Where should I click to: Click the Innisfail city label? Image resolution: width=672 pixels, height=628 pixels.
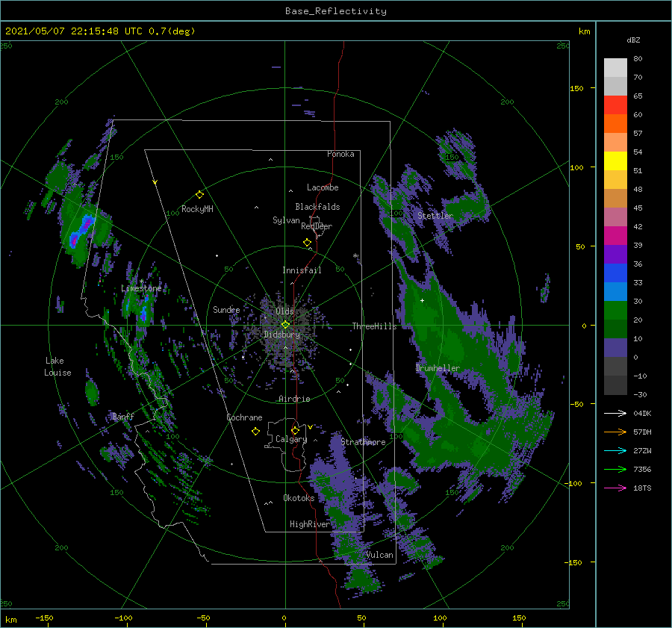pyautogui.click(x=302, y=270)
